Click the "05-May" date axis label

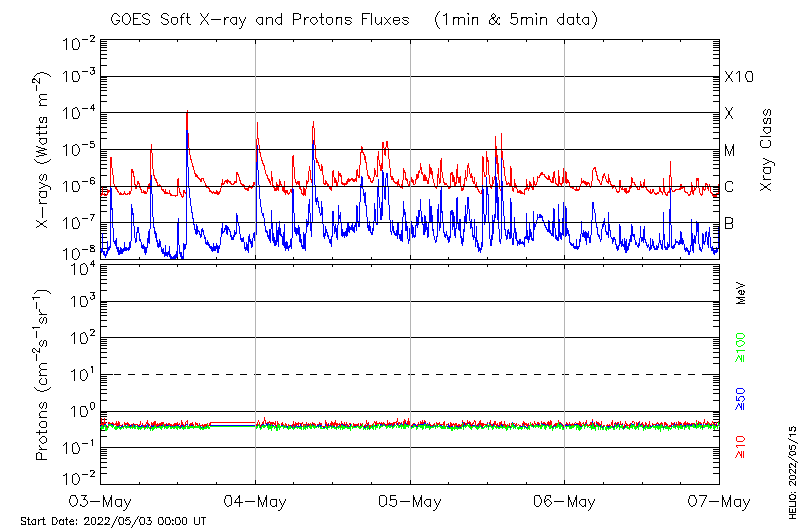410,500
